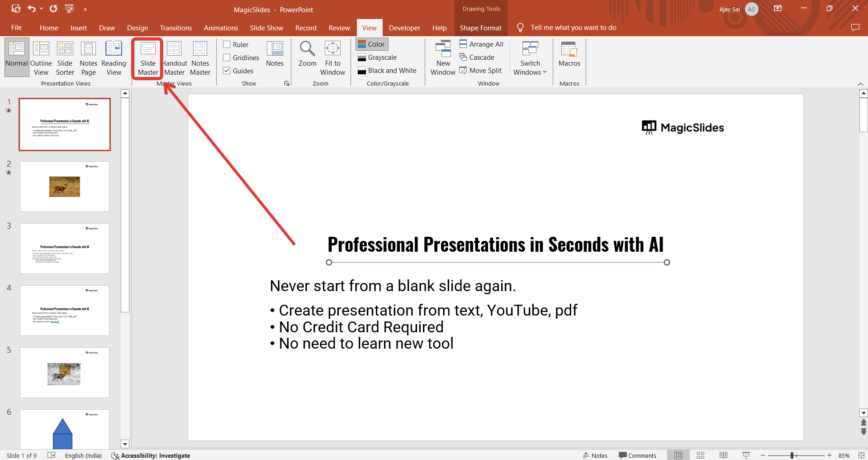Open Slide Master view
The width and height of the screenshot is (868, 460).
(x=148, y=58)
